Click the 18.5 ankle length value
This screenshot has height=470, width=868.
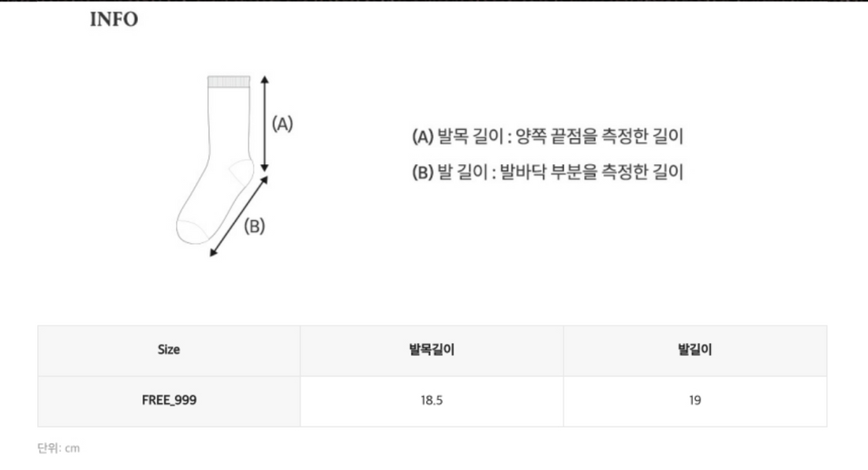point(432,401)
